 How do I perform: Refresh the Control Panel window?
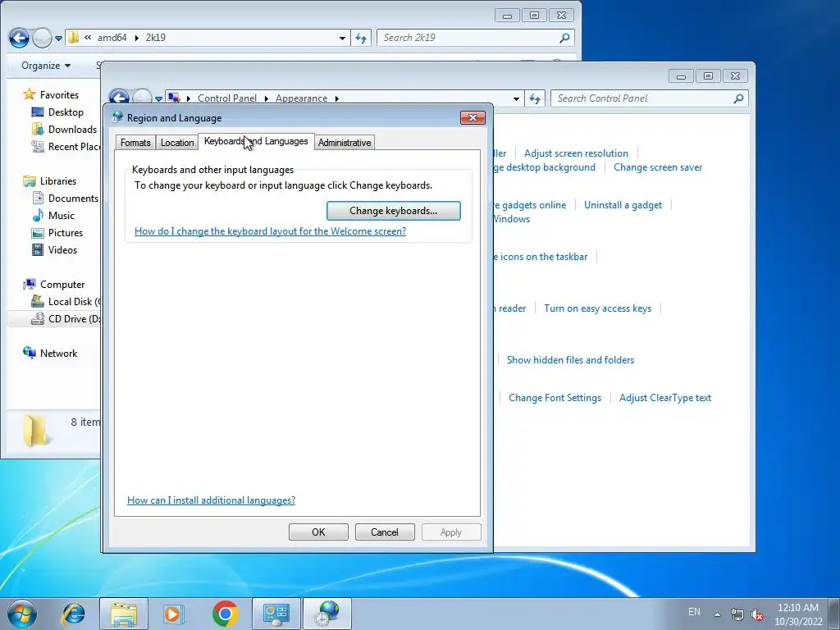[535, 98]
